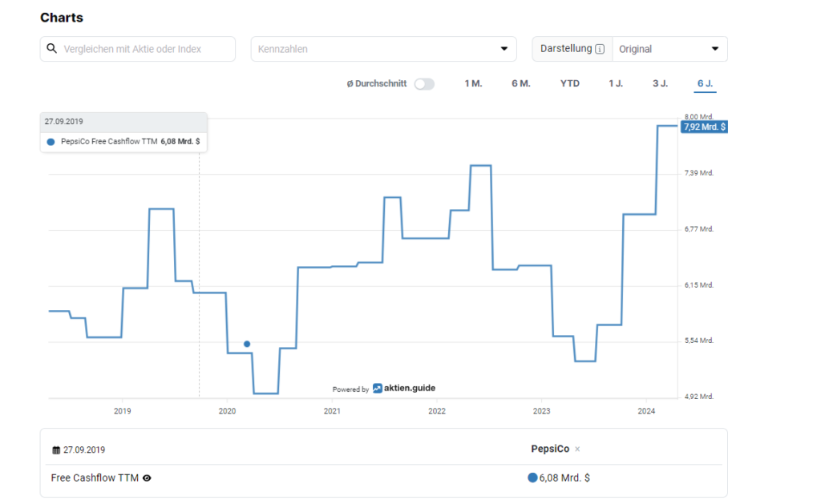Open the Original display dropdown

[669, 49]
